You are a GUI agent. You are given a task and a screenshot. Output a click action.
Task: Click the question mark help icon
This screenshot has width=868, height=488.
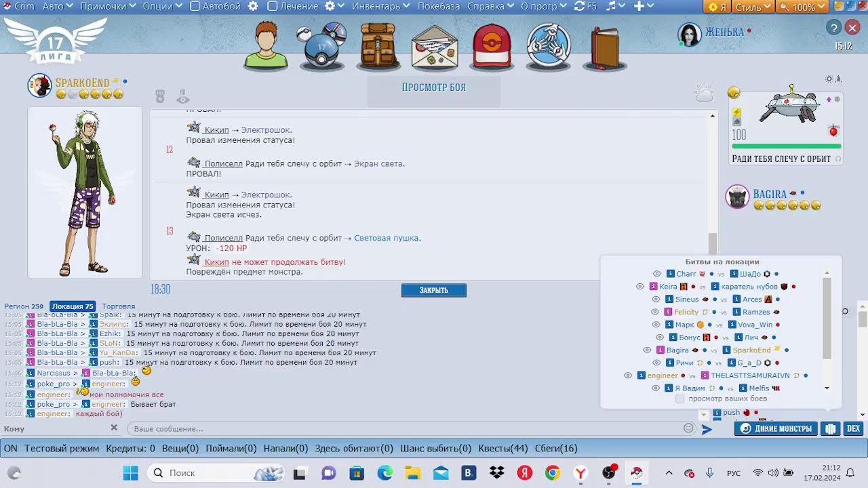click(x=833, y=27)
